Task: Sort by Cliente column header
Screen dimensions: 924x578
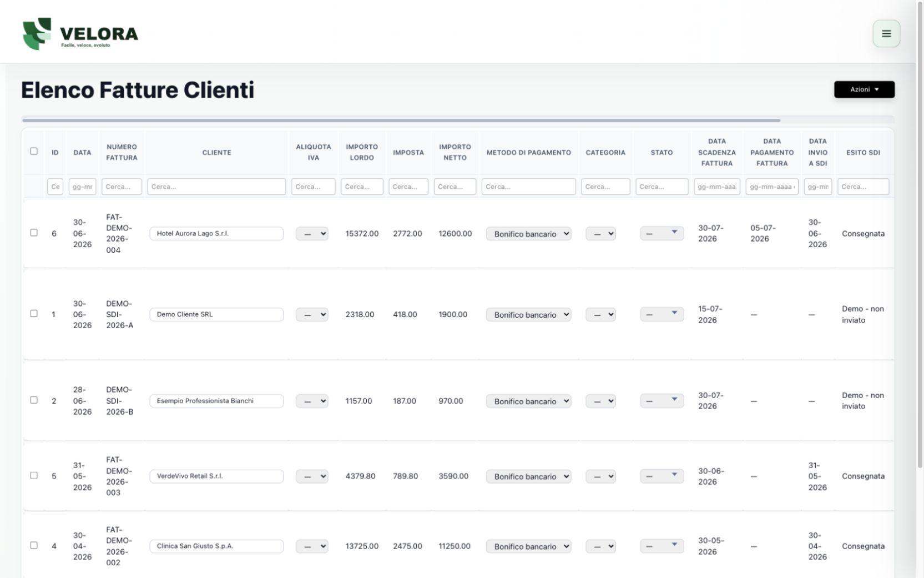Action: point(216,152)
